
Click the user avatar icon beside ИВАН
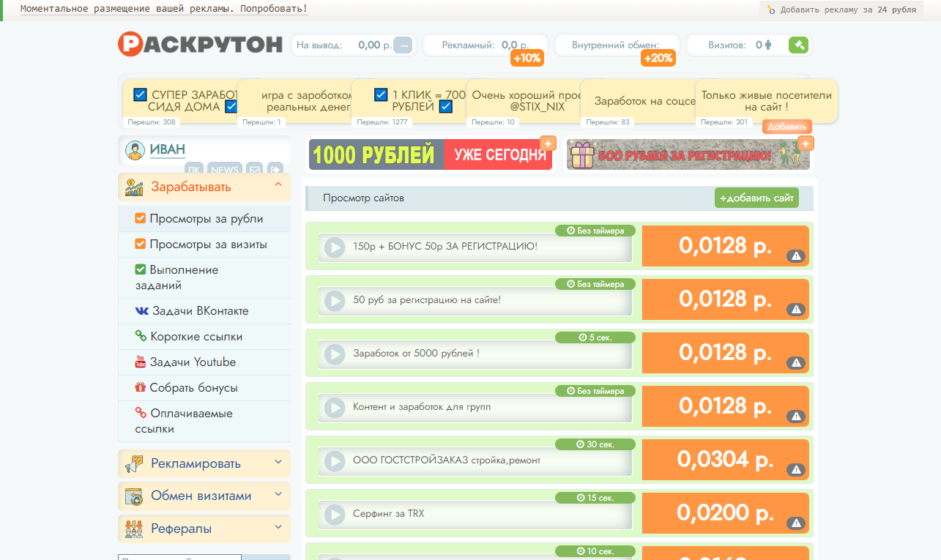135,151
